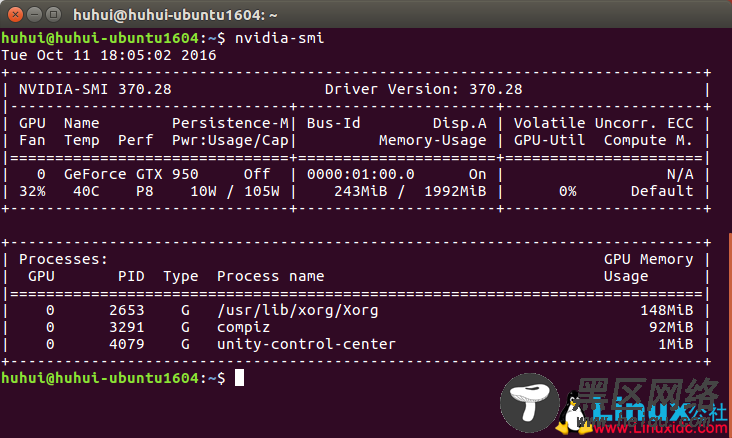Minimize the terminal window
Screen dimensions: 732x438
point(35,14)
